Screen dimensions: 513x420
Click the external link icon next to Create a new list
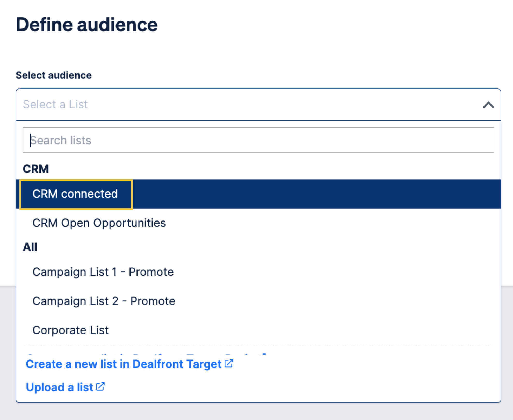tap(229, 363)
